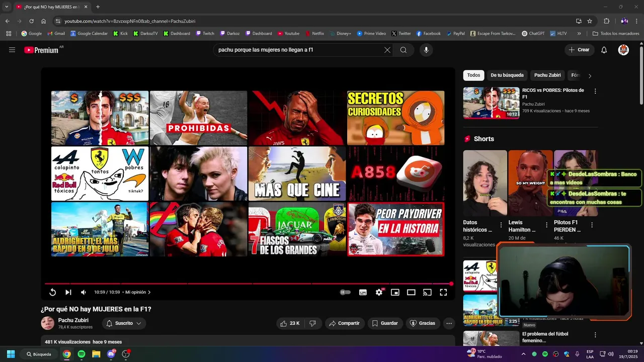Open the player settings gear

pyautogui.click(x=379, y=292)
